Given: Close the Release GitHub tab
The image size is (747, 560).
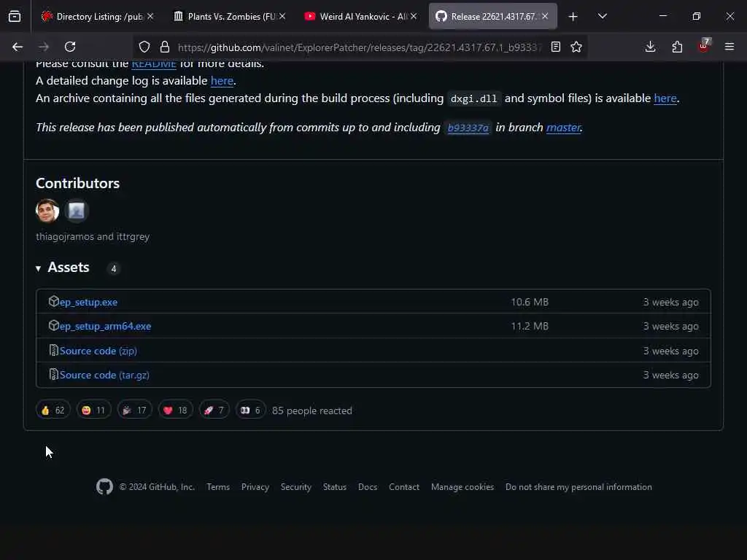Looking at the screenshot, I should [x=545, y=16].
